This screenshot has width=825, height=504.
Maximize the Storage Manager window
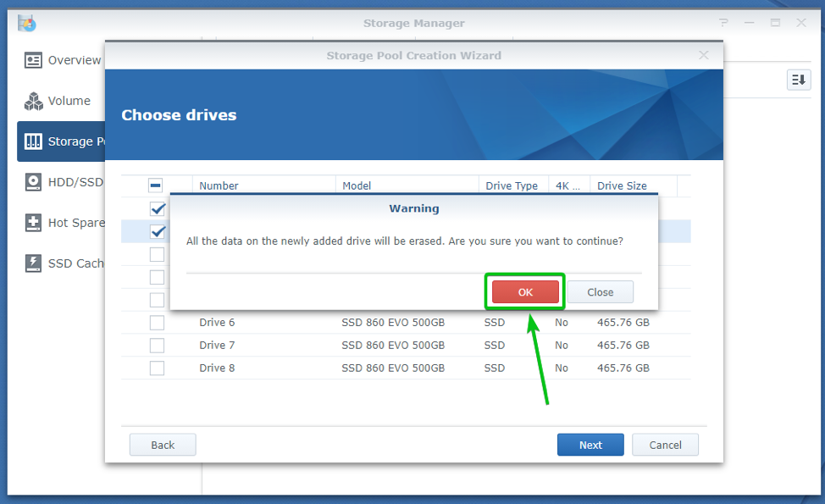[775, 23]
